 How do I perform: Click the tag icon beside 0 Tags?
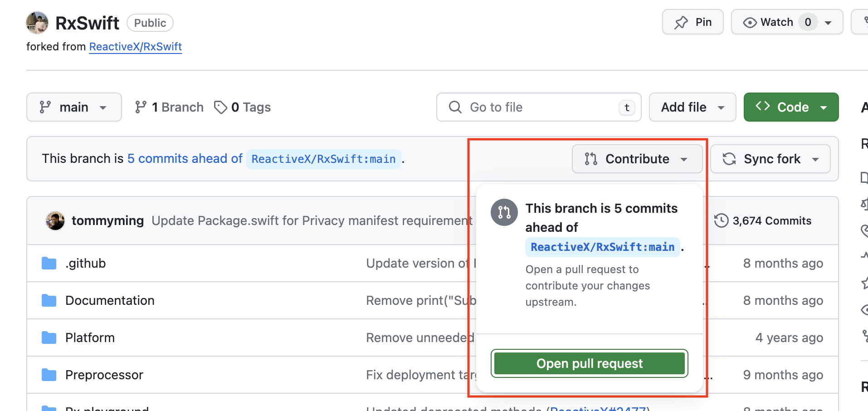220,108
